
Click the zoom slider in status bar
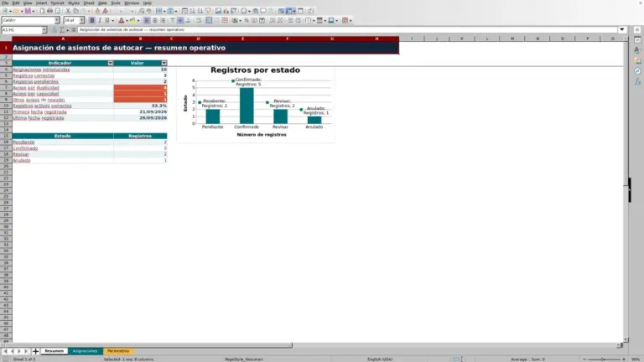pos(604,359)
